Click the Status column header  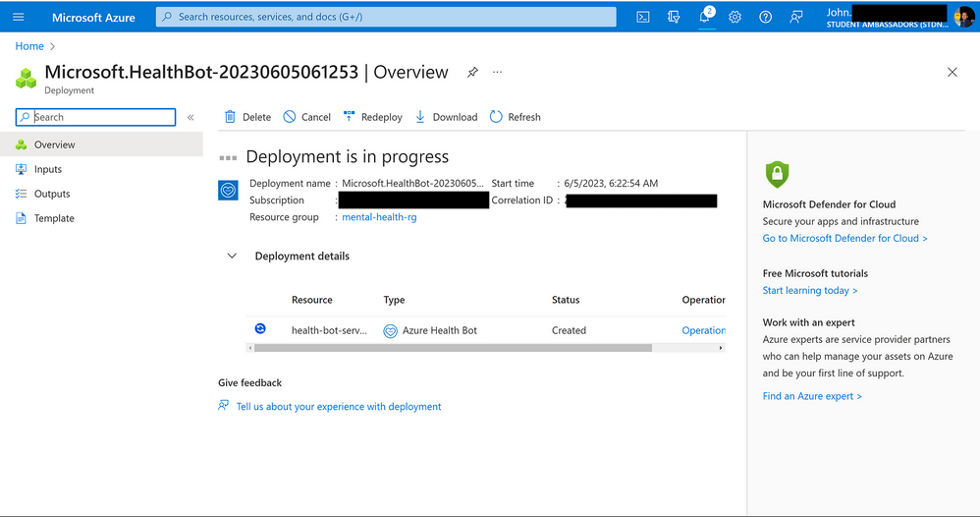tap(566, 300)
